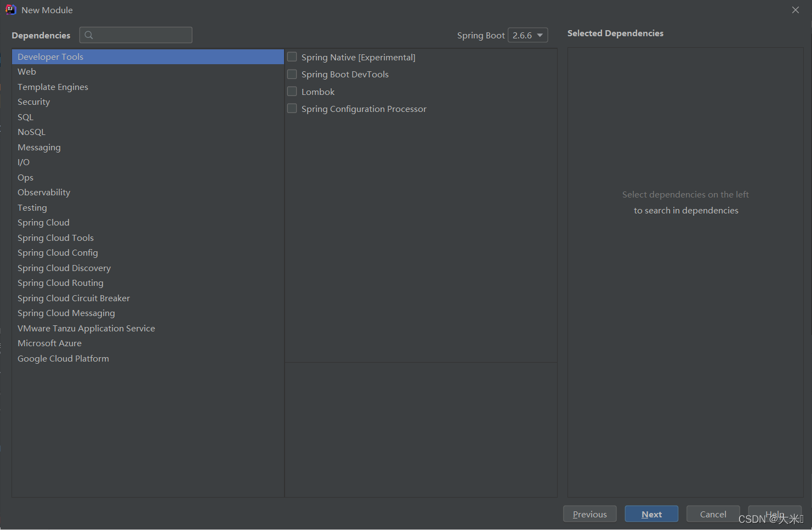Screen dimensions: 812x530
Task: Choose Spring Cloud Config category
Action: [x=148, y=253]
